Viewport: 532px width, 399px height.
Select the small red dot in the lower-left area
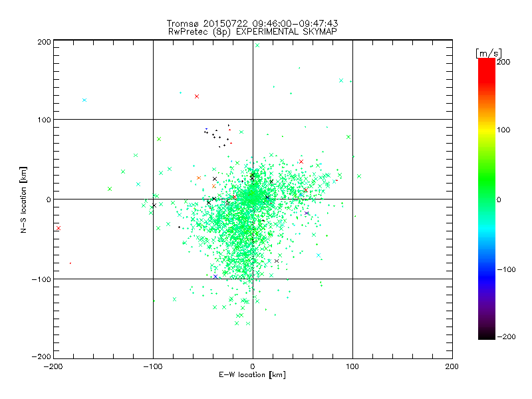pyautogui.click(x=70, y=263)
